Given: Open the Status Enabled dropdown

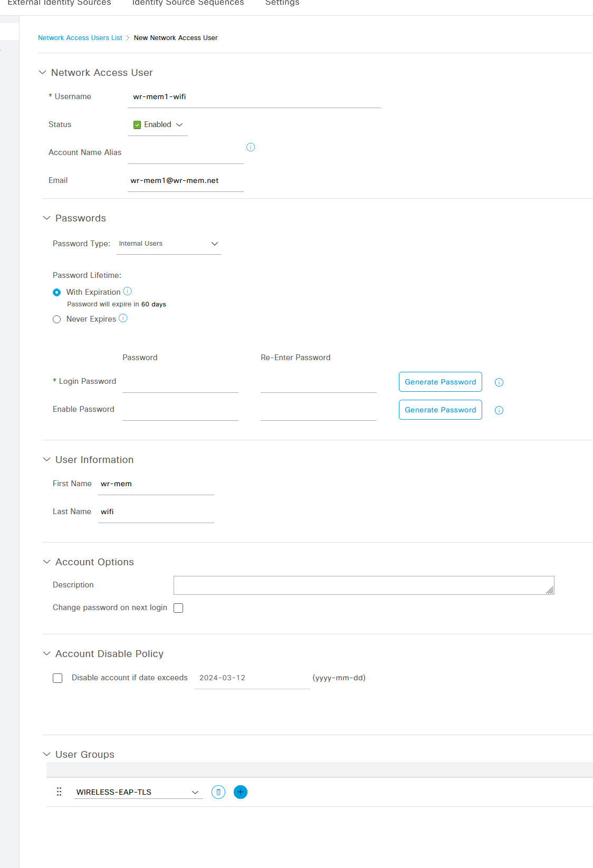Looking at the screenshot, I should (x=158, y=125).
